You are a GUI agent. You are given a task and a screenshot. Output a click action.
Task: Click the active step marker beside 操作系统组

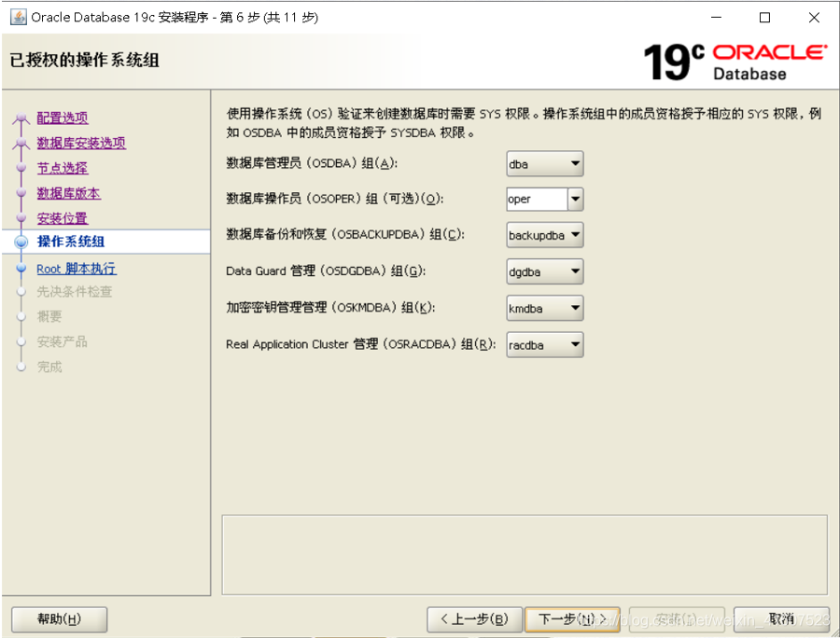21,242
